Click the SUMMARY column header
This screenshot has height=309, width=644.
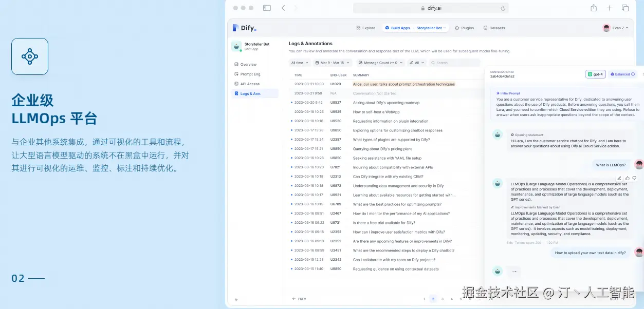coord(361,75)
